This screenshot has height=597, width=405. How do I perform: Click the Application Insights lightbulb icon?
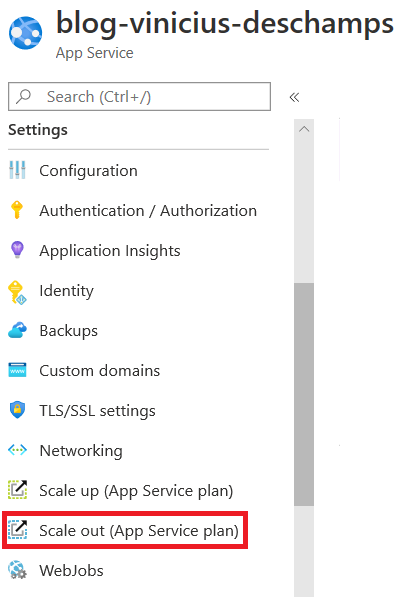pyautogui.click(x=17, y=250)
